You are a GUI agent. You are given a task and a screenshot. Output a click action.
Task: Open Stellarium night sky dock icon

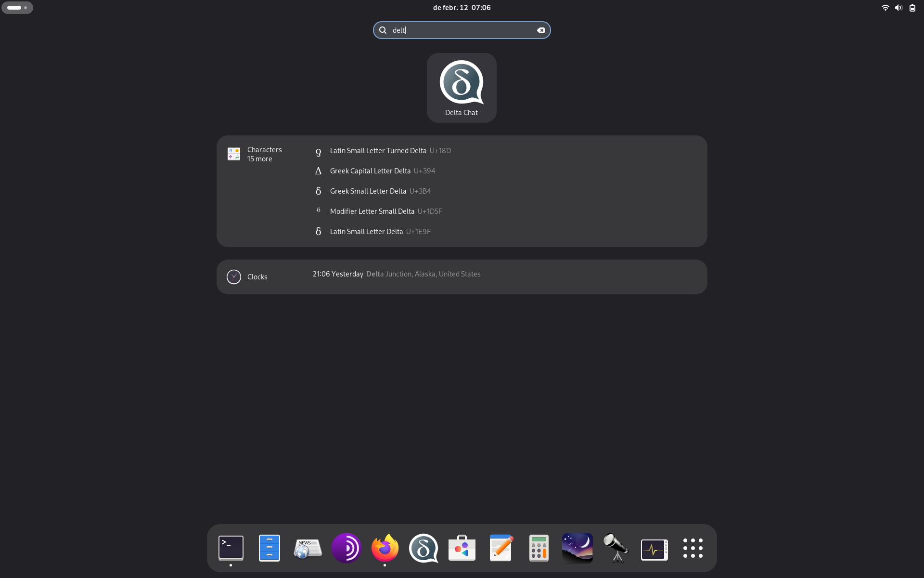coord(577,548)
